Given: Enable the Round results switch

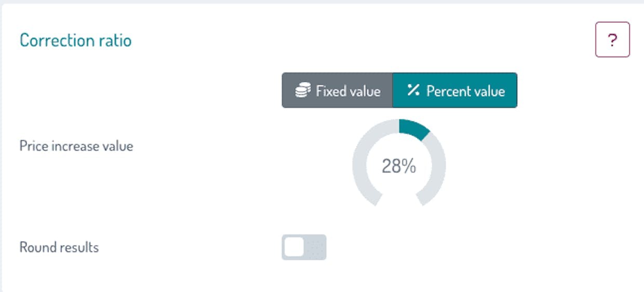Looking at the screenshot, I should (304, 247).
